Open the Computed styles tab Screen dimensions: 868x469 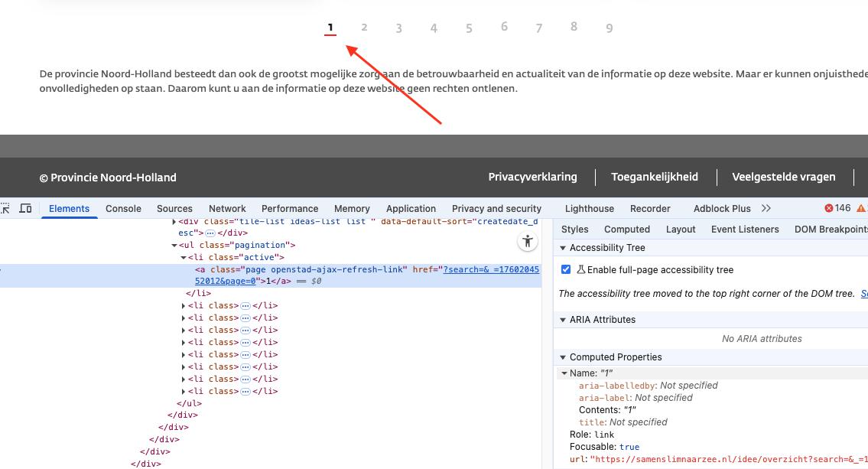click(x=626, y=229)
